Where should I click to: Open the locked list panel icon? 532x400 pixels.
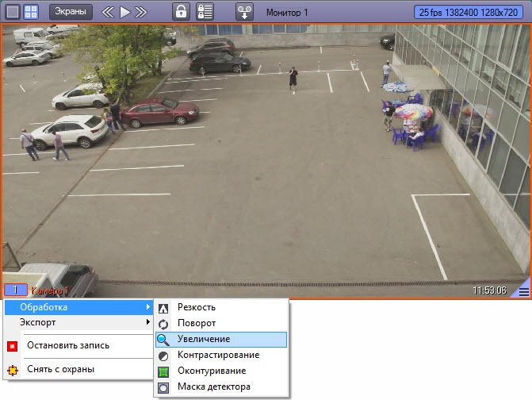205,12
